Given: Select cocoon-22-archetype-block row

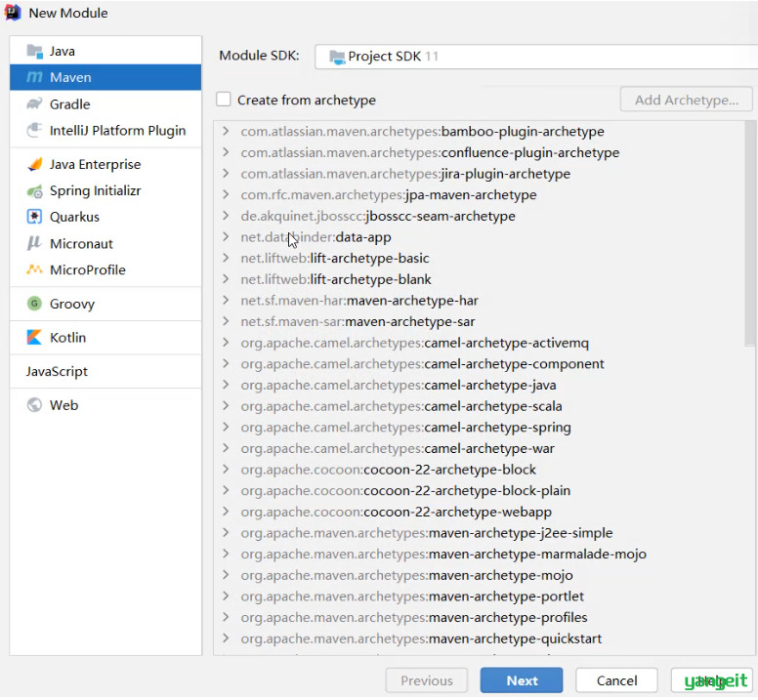Looking at the screenshot, I should [479, 470].
